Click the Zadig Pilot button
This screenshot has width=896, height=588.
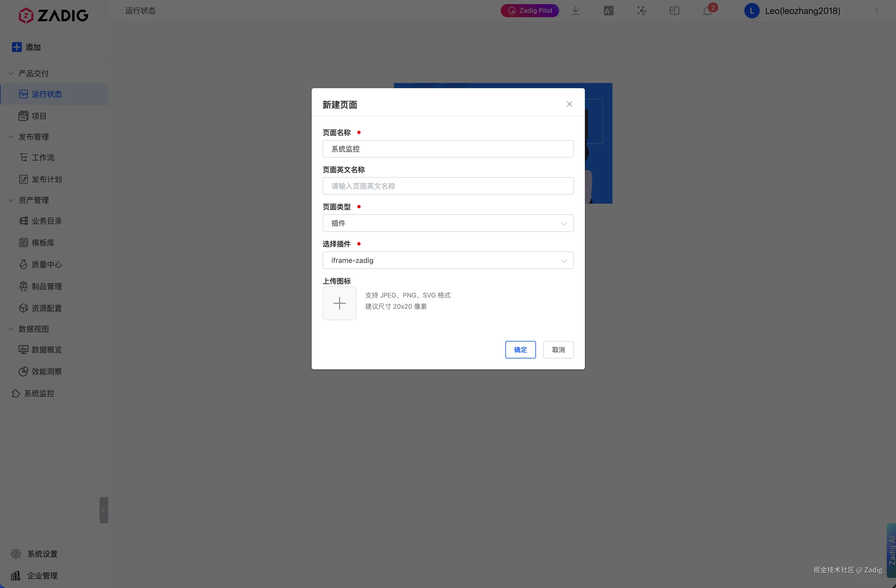click(x=530, y=11)
